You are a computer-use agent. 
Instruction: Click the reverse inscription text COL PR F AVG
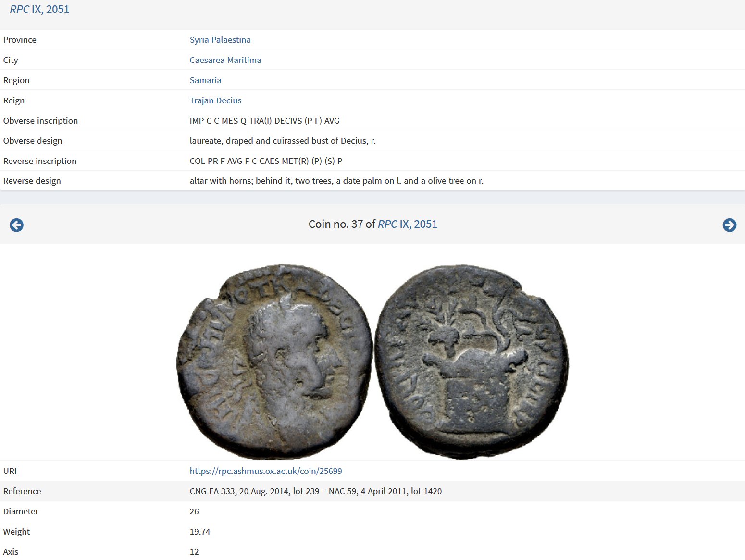point(266,161)
